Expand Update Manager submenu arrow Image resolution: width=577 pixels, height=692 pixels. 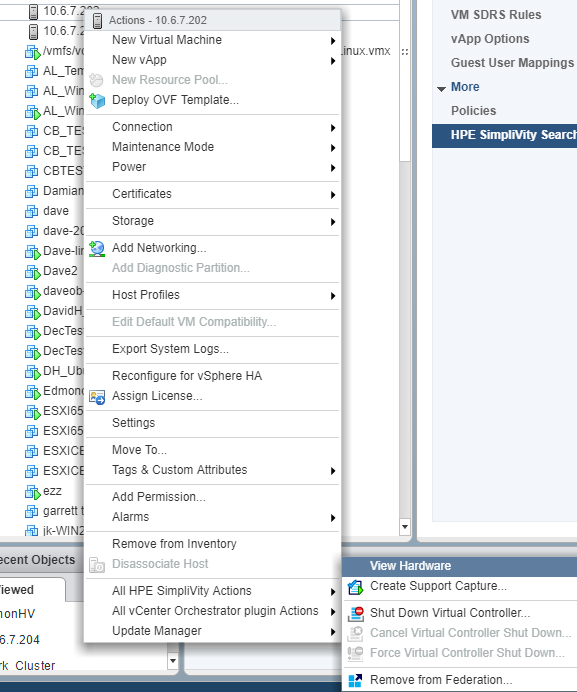point(333,632)
